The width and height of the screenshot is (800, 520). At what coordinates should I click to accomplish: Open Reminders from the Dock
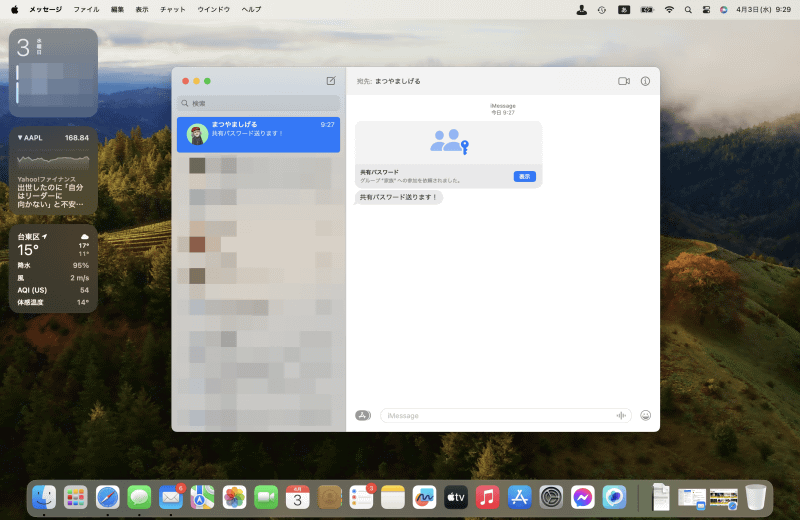click(361, 497)
